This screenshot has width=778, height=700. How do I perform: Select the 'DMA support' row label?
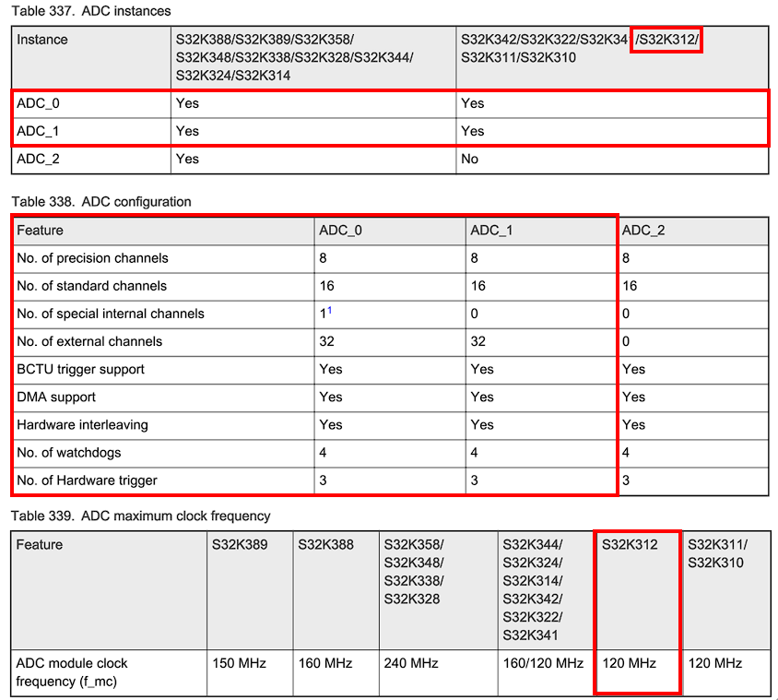pyautogui.click(x=56, y=397)
